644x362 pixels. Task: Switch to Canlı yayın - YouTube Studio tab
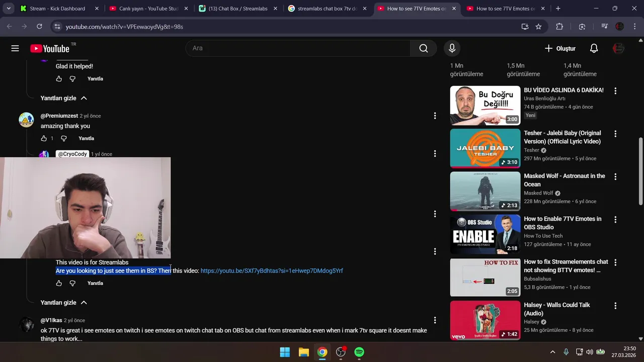pos(143,9)
